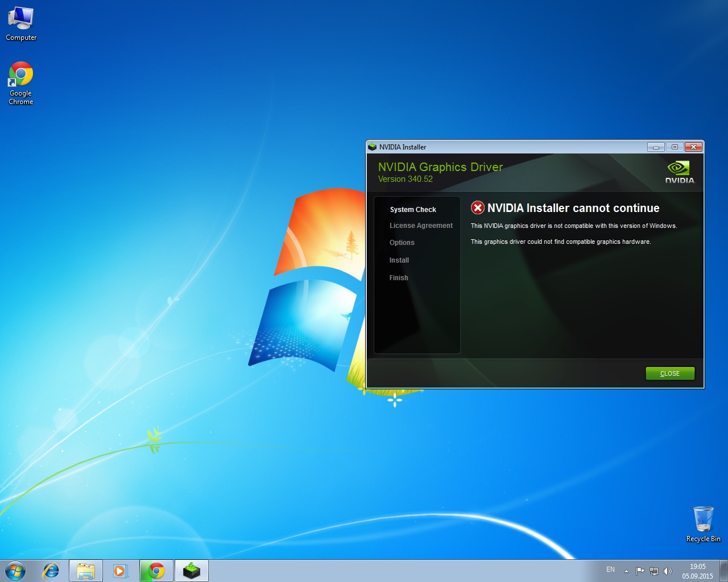Image resolution: width=728 pixels, height=582 pixels.
Task: Click the 'Version 340.52' text
Action: coord(406,179)
